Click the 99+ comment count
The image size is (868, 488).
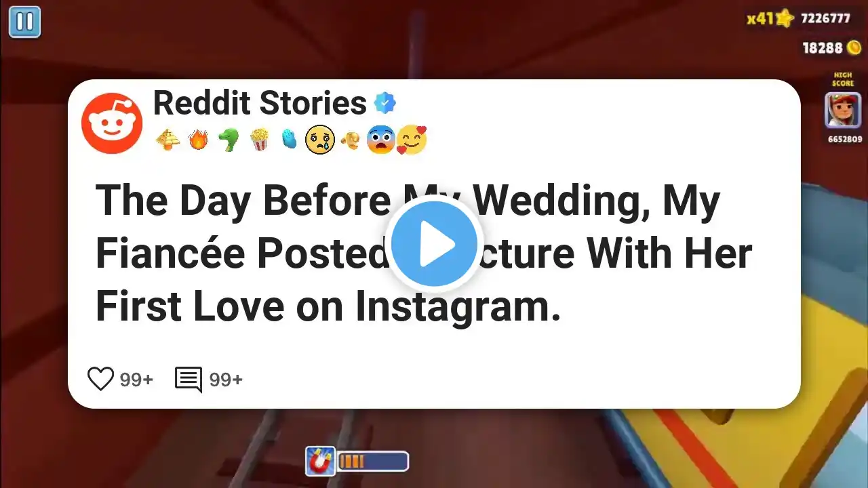click(x=226, y=380)
